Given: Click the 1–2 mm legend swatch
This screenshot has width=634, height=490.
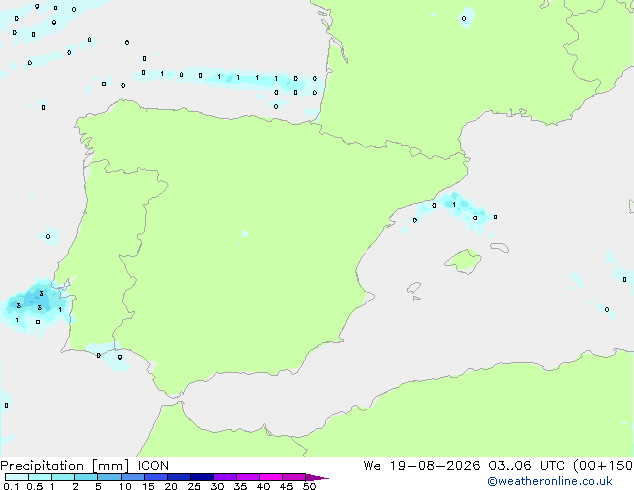Looking at the screenshot, I should (x=63, y=477).
